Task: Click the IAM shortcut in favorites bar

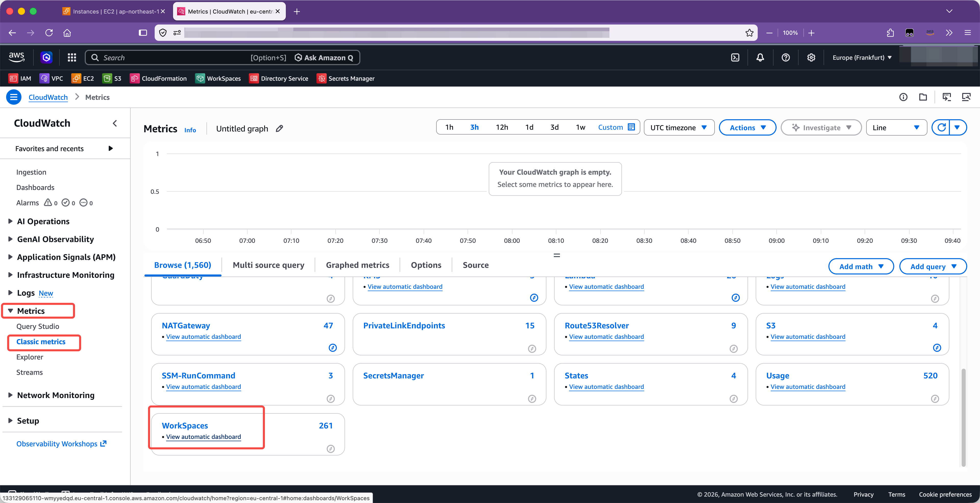Action: tap(20, 78)
